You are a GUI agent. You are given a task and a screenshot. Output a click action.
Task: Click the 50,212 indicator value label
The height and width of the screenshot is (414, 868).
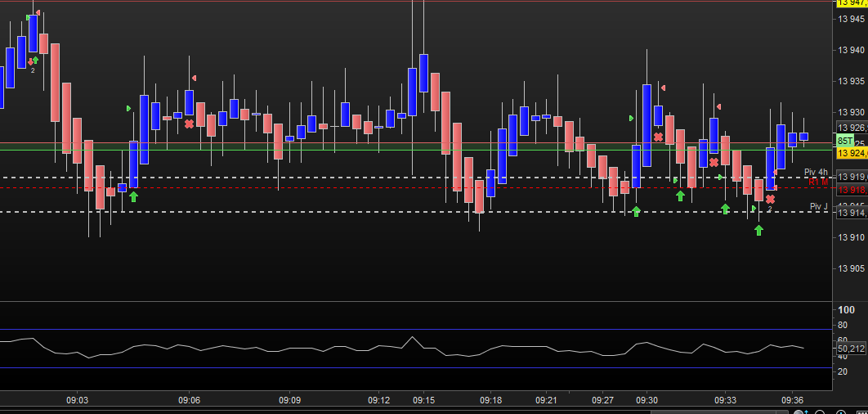click(x=850, y=349)
